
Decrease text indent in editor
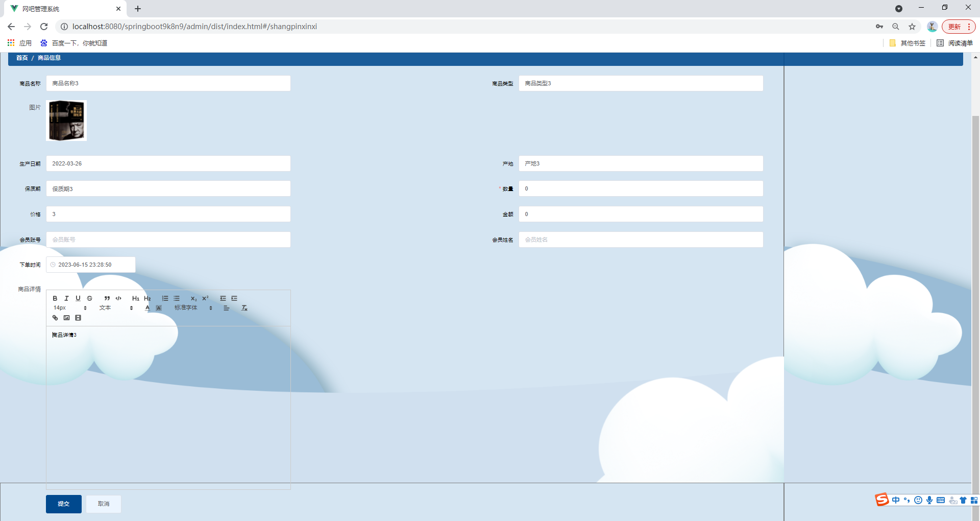pos(223,298)
